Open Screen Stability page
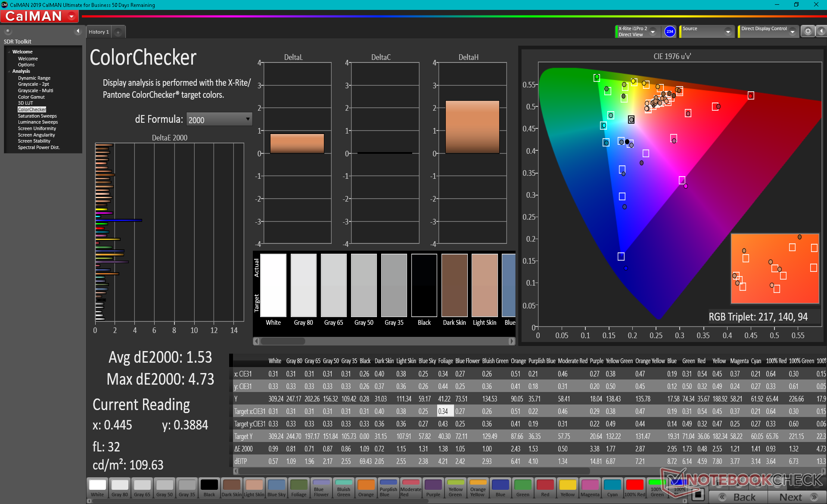Screen dimensions: 827x504 [34, 141]
